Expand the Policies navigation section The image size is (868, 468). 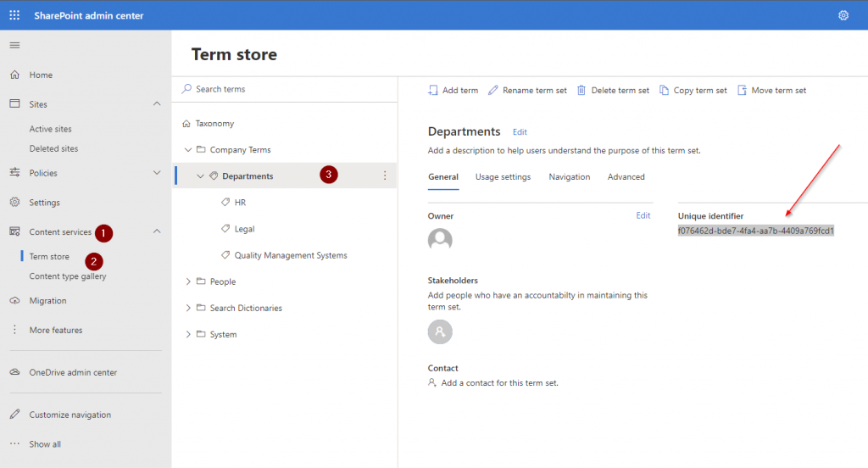tap(156, 173)
